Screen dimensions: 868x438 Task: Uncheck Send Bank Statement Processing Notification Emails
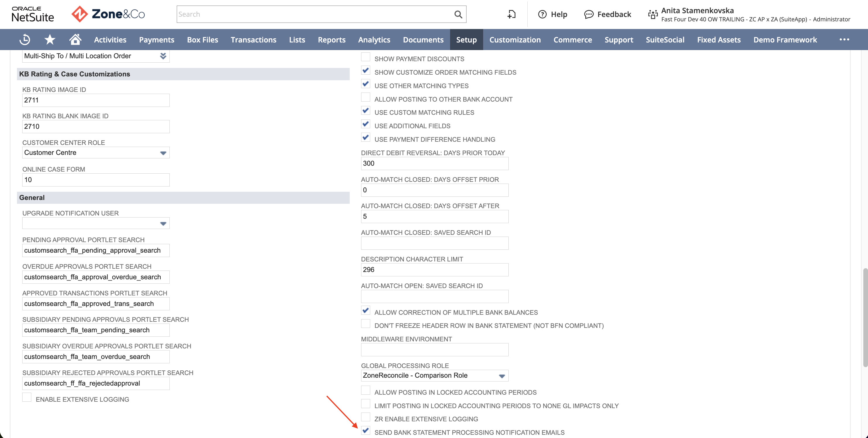point(366,431)
